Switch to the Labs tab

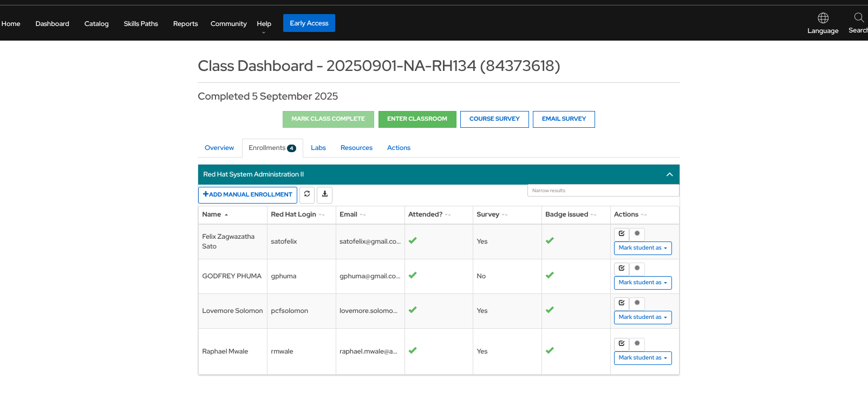click(x=318, y=148)
